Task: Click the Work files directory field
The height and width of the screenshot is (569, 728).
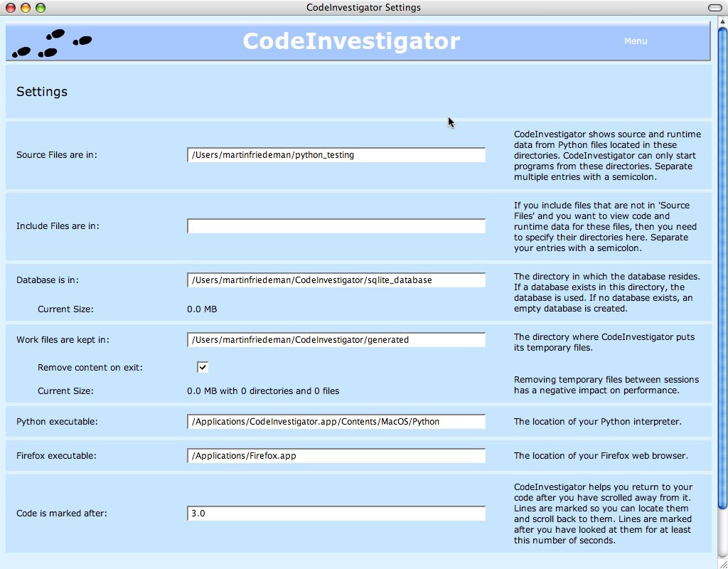Action: 336,339
